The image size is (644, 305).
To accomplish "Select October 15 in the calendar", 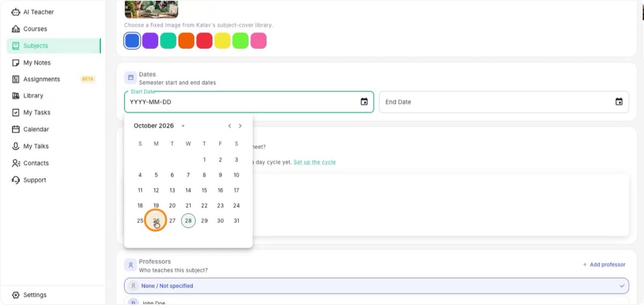I will (204, 190).
